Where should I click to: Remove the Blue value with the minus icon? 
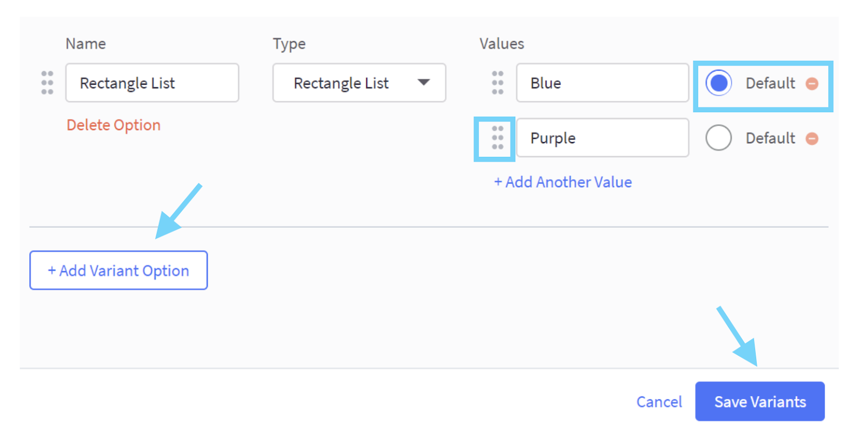coord(812,84)
